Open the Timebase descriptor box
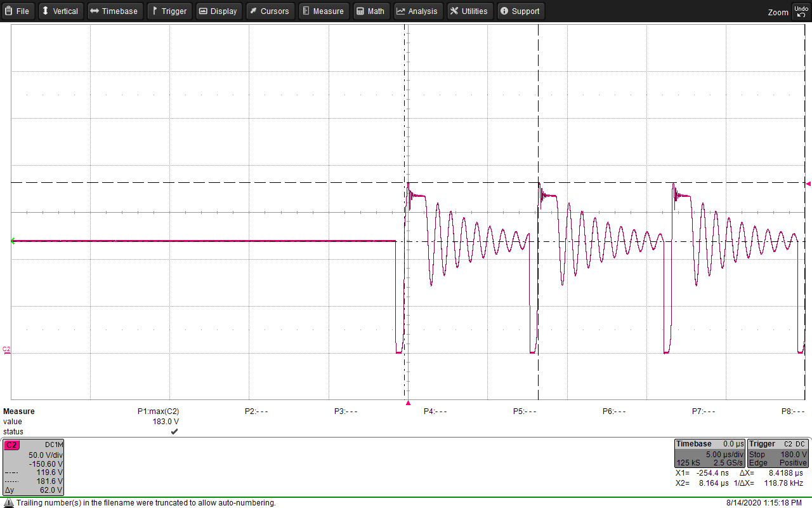 tap(709, 453)
